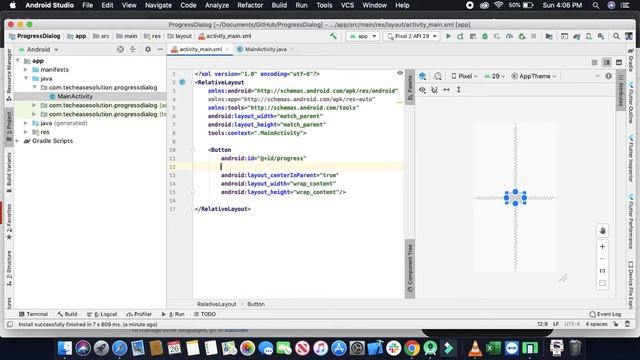Expand the manifests folder

click(26, 70)
